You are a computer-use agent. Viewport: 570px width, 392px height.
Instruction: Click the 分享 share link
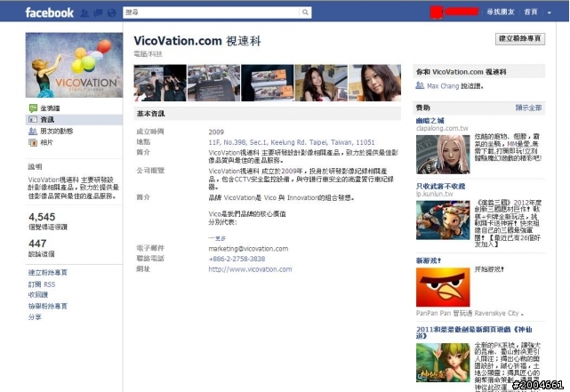(35, 316)
